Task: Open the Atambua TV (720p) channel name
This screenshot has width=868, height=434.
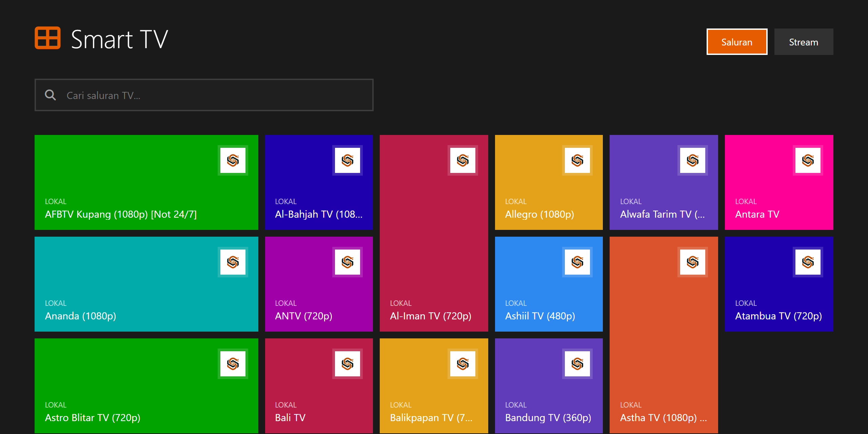Action: tap(778, 316)
